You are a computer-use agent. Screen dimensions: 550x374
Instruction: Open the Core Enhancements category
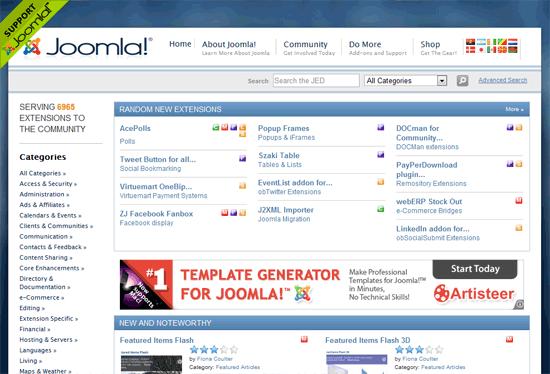(x=52, y=268)
